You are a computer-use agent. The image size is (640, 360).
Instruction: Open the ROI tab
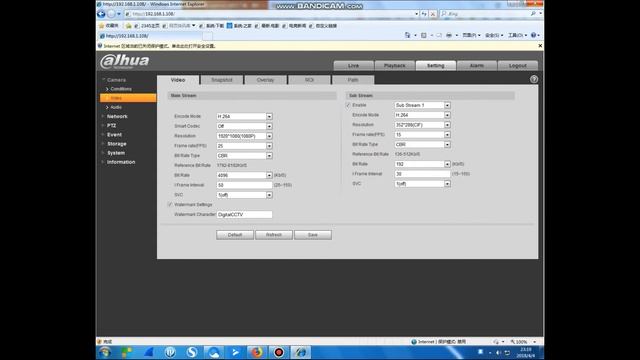309,80
